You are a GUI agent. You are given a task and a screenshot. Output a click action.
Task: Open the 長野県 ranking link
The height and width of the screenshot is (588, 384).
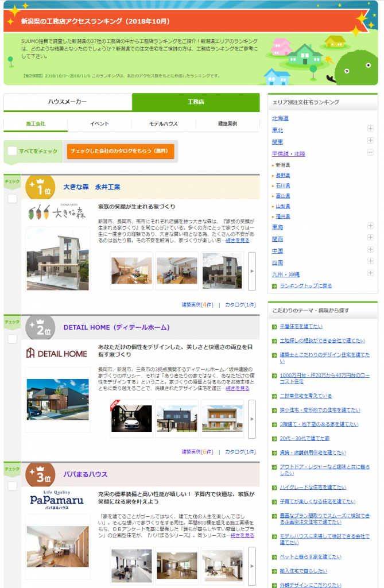tap(283, 175)
